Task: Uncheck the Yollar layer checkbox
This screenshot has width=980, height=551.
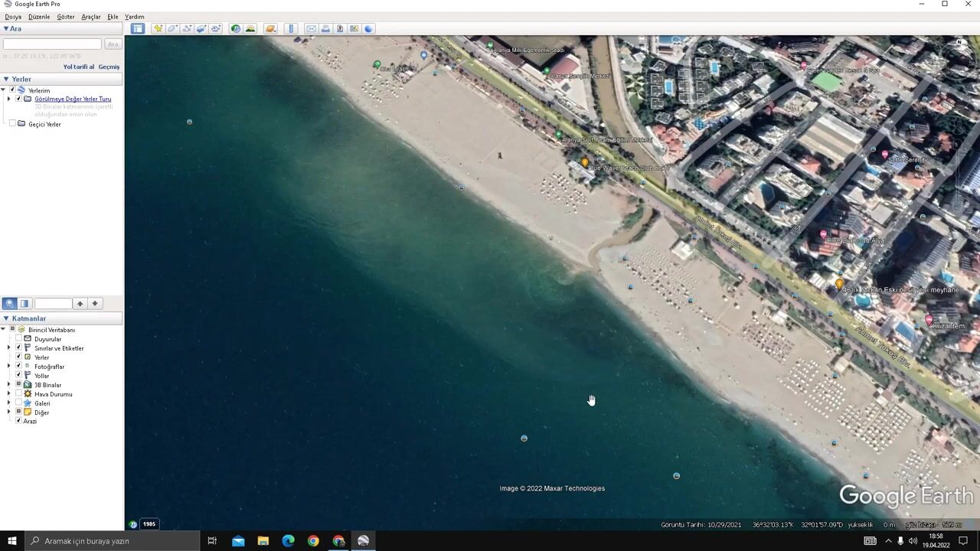Action: pyautogui.click(x=19, y=376)
